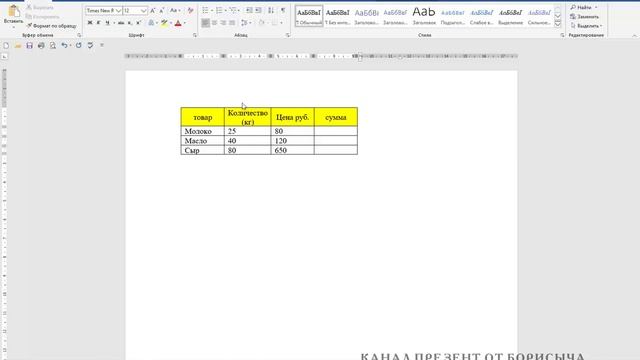Open the text effects letter A icon
The image size is (640, 360).
tap(151, 23)
